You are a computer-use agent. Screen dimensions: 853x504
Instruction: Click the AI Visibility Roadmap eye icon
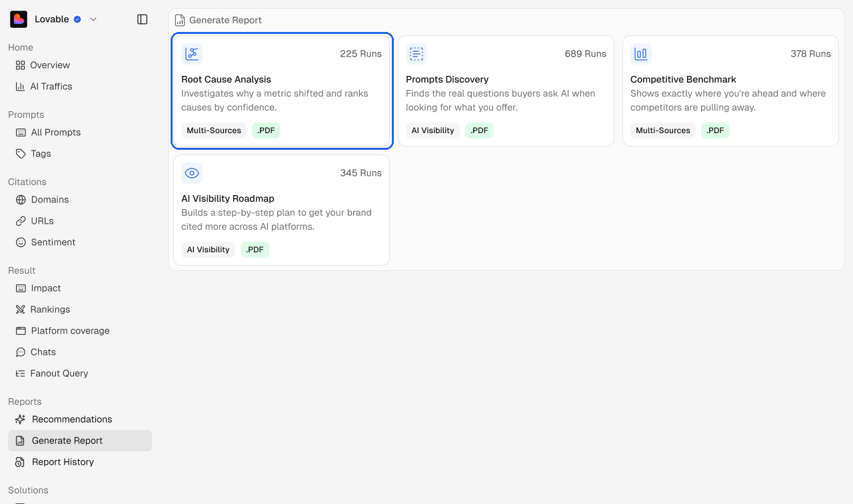[x=192, y=173]
